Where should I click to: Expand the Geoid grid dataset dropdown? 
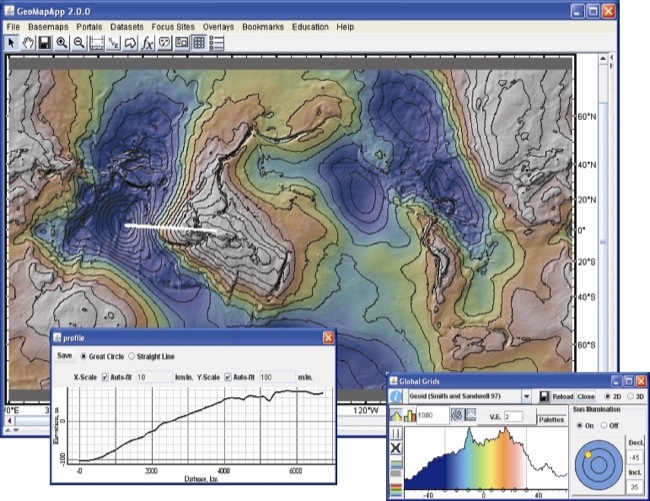click(x=526, y=397)
